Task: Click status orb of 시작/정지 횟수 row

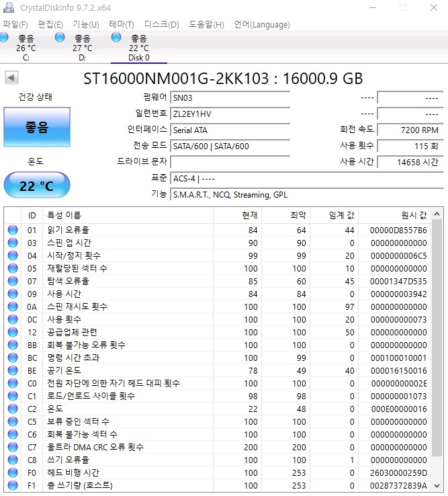Action: pyautogui.click(x=13, y=255)
